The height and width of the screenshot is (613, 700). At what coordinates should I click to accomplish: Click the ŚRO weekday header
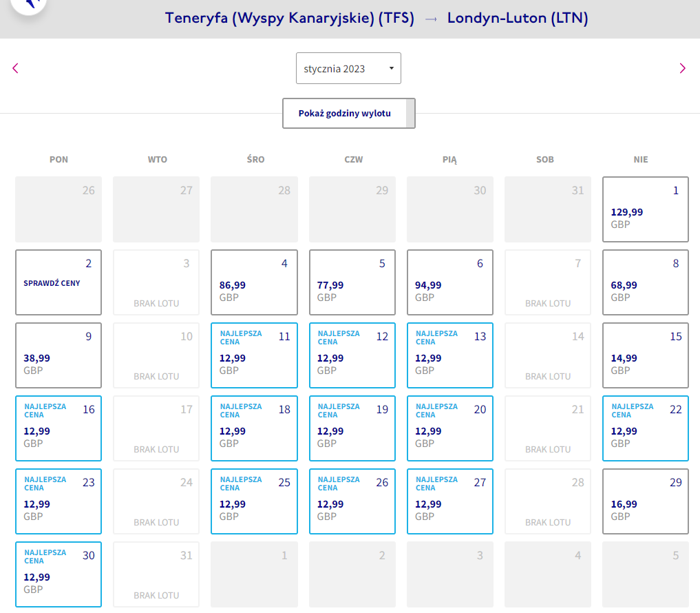point(256,159)
